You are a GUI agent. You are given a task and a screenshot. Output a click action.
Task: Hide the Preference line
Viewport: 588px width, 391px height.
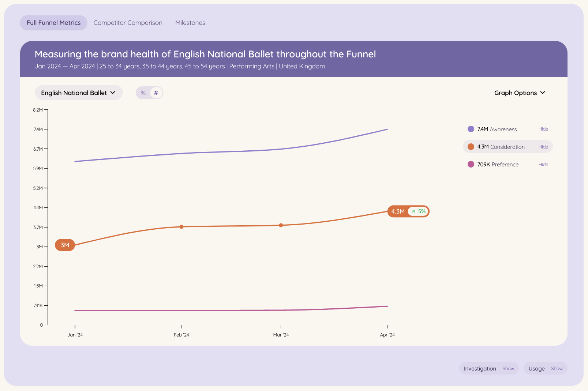543,165
